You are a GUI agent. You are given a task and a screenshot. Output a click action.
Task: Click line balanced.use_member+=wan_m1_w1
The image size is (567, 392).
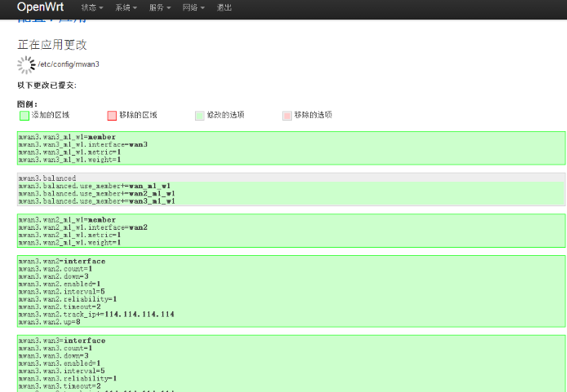click(x=95, y=186)
